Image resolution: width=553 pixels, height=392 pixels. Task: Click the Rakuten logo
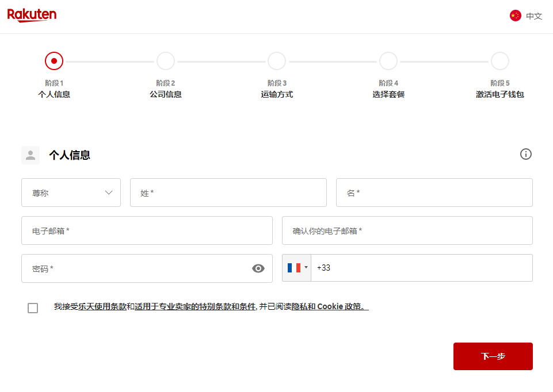point(32,16)
